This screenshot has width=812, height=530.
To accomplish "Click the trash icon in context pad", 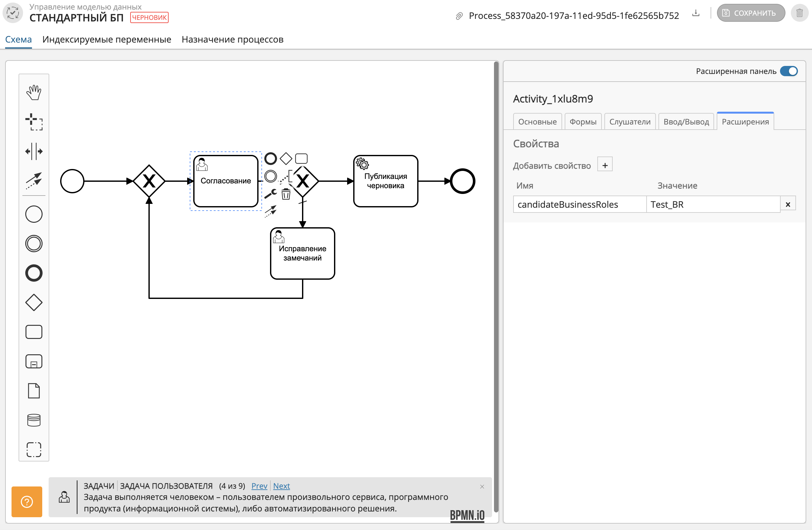I will pyautogui.click(x=286, y=194).
